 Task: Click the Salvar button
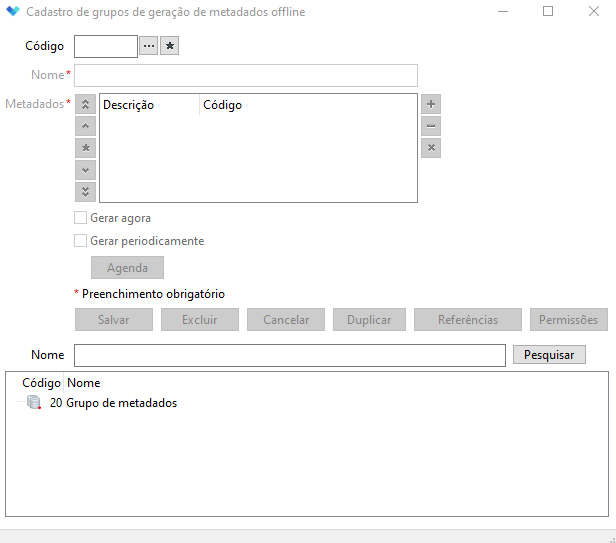(x=114, y=319)
